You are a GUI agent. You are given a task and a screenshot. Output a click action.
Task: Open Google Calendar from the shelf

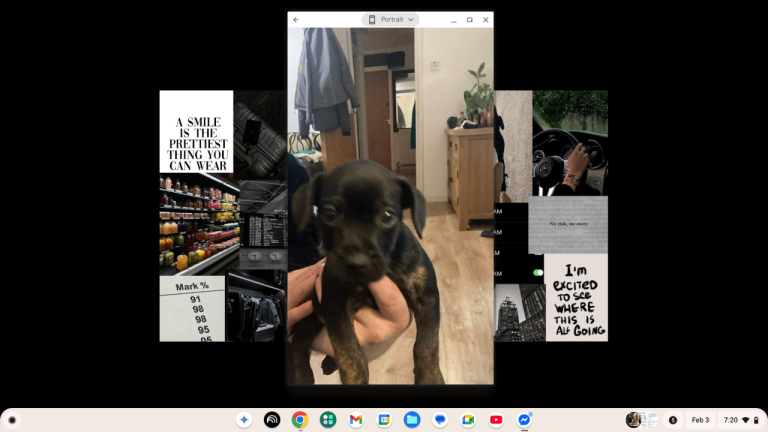(x=384, y=420)
